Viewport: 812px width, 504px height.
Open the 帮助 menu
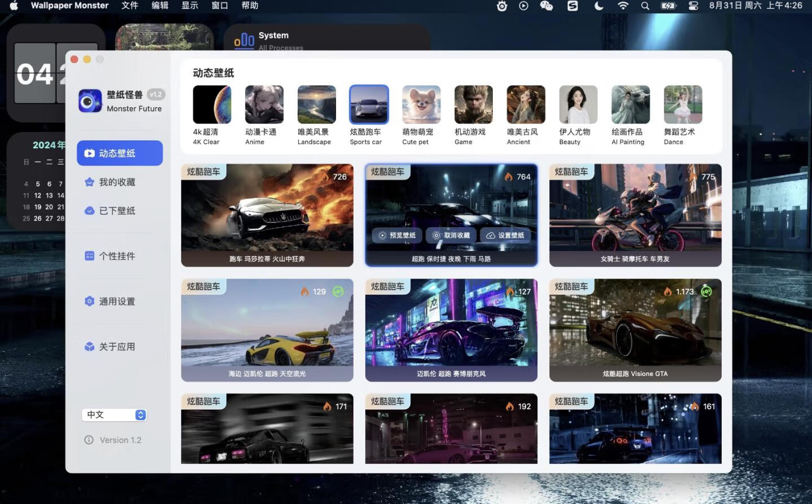coord(250,6)
